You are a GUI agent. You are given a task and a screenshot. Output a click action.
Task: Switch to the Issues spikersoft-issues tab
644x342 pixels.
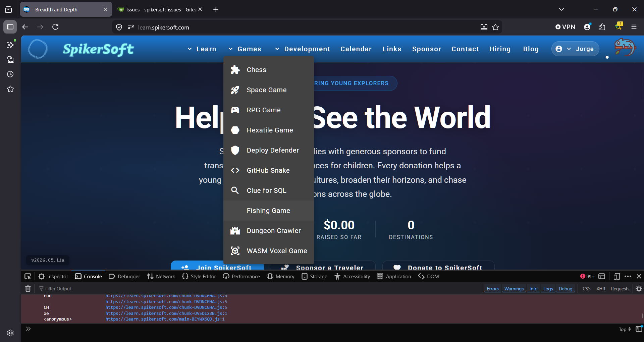(x=159, y=10)
